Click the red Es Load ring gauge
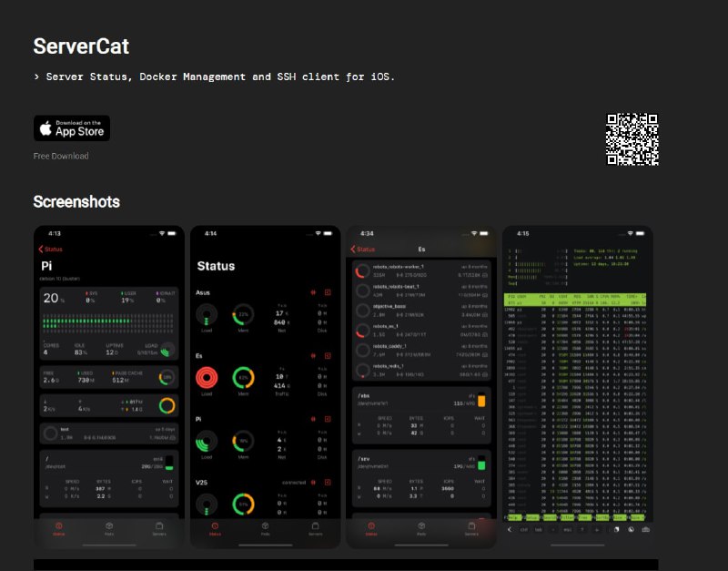The image size is (728, 571). coord(207,378)
